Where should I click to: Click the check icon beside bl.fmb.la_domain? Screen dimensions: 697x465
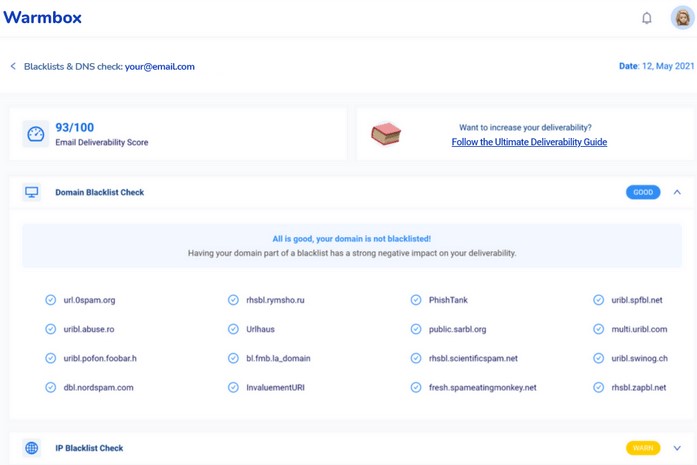tap(233, 358)
